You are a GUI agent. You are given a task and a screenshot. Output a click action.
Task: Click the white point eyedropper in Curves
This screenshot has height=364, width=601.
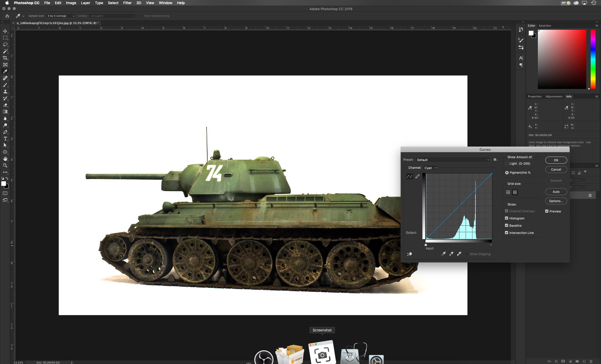459,254
